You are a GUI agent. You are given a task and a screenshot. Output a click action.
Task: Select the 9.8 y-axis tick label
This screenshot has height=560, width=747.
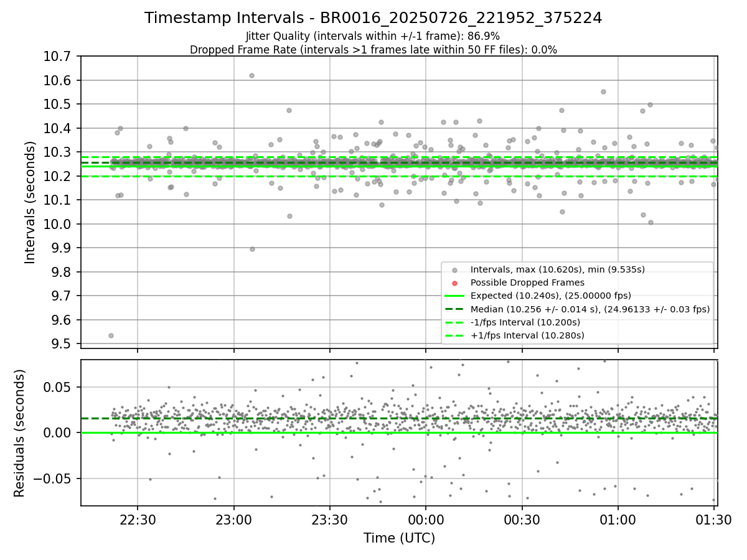[x=62, y=272]
